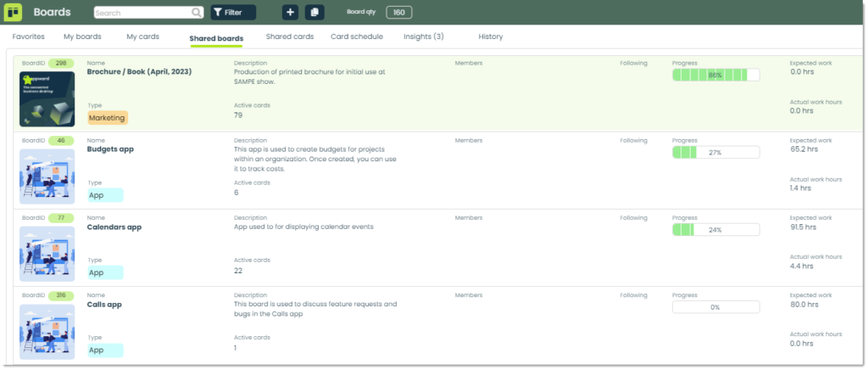Click the Budgets app description text
The height and width of the screenshot is (370, 868).
(315, 159)
